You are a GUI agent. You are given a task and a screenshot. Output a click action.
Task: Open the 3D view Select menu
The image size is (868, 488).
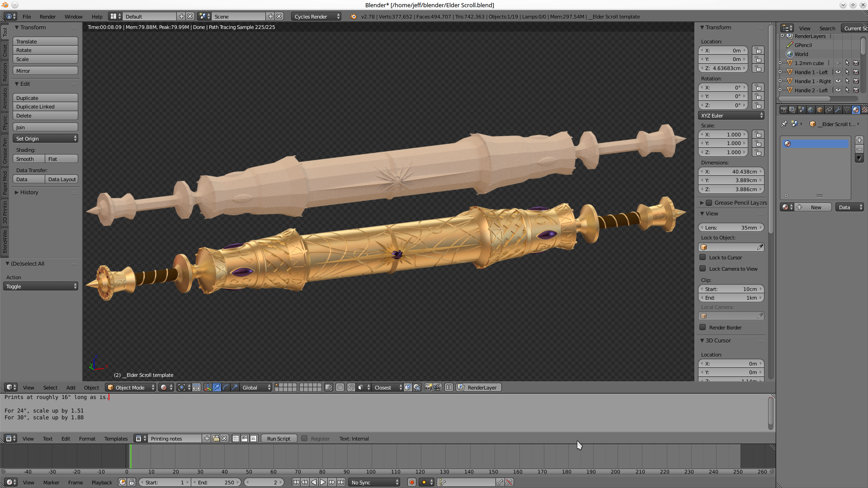[50, 387]
